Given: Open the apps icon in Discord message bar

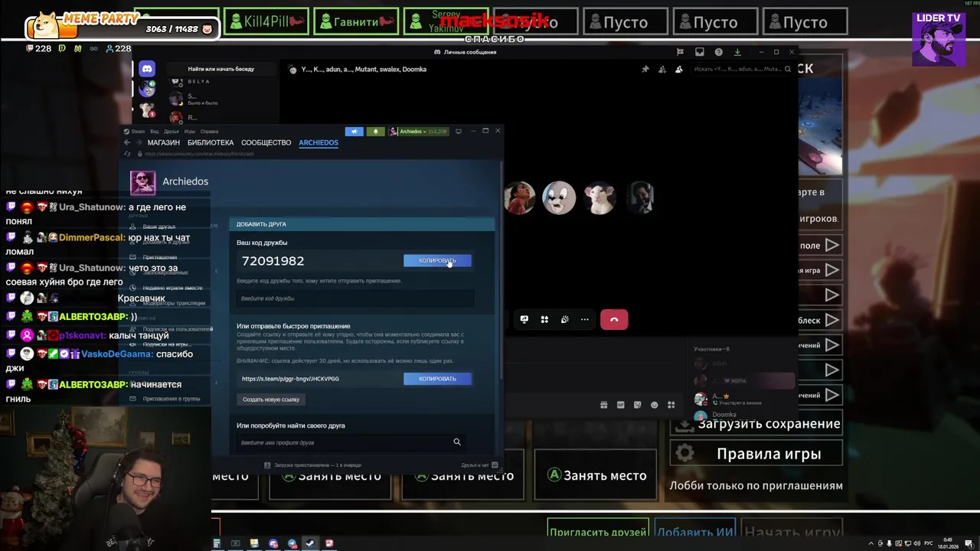Looking at the screenshot, I should (671, 405).
